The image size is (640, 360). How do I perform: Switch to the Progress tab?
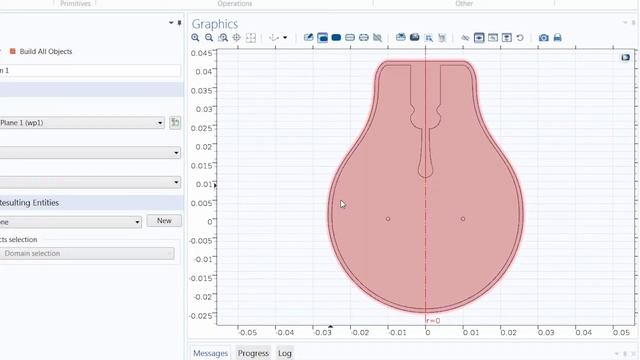point(253,353)
